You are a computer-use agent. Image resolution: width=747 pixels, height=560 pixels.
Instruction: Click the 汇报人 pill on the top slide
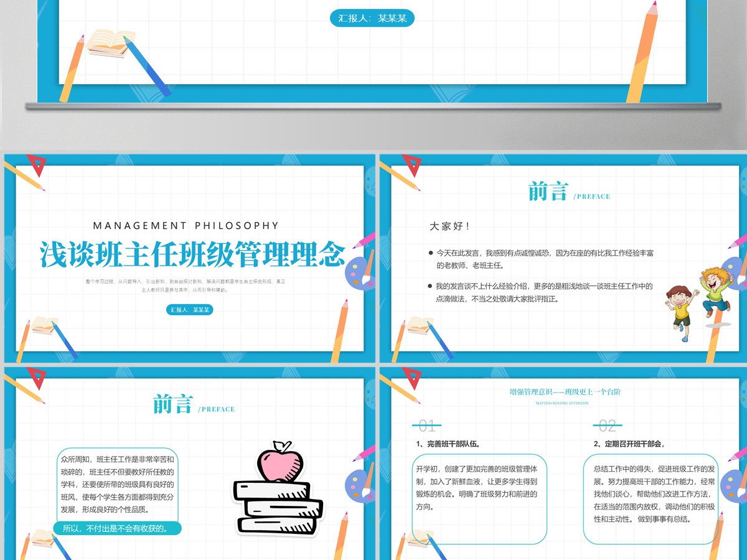click(372, 18)
